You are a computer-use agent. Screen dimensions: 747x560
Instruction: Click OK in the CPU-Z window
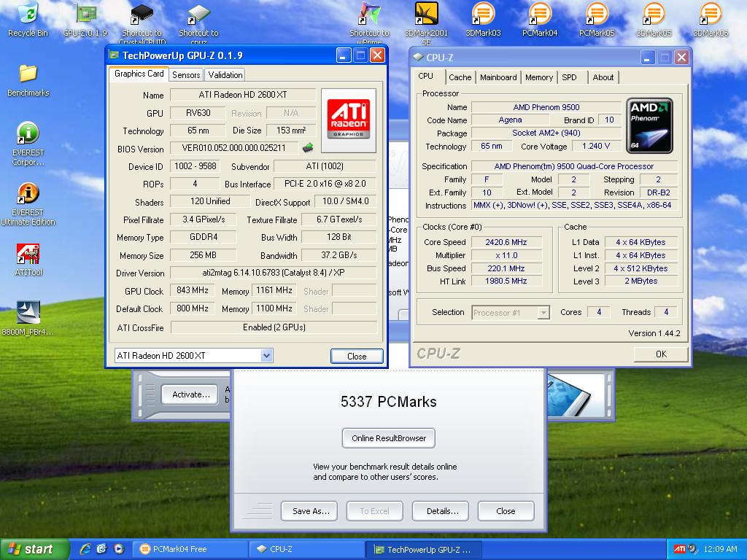click(x=661, y=354)
